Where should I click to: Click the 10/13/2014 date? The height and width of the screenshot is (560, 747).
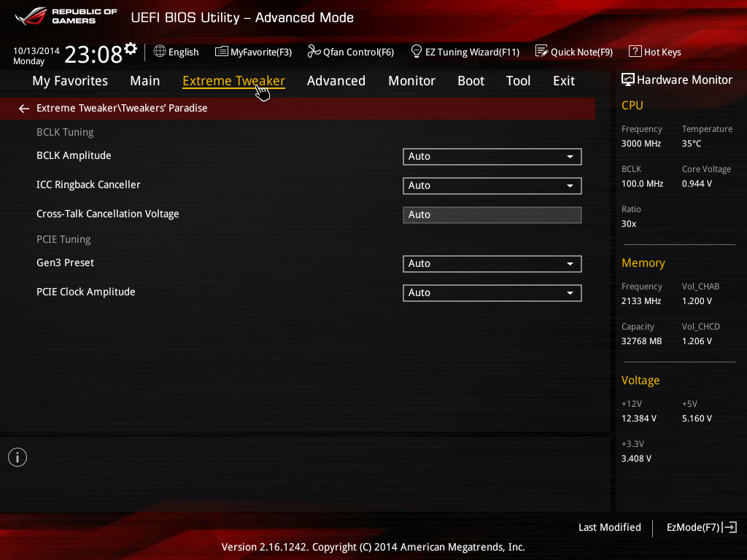(x=36, y=50)
